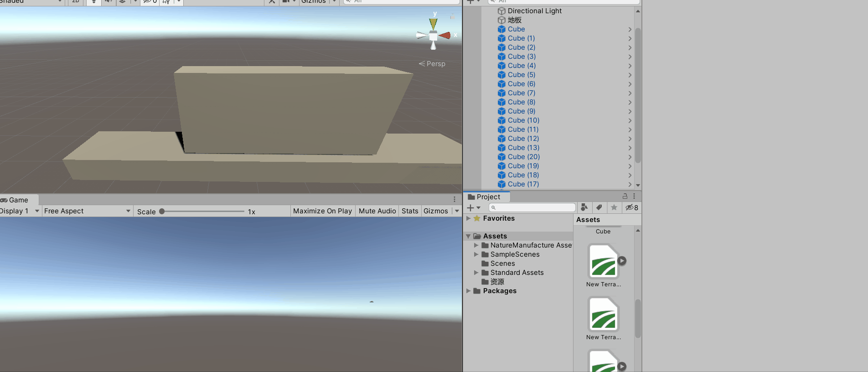Toggle Gizmos in the Game view toolbar

click(x=436, y=211)
